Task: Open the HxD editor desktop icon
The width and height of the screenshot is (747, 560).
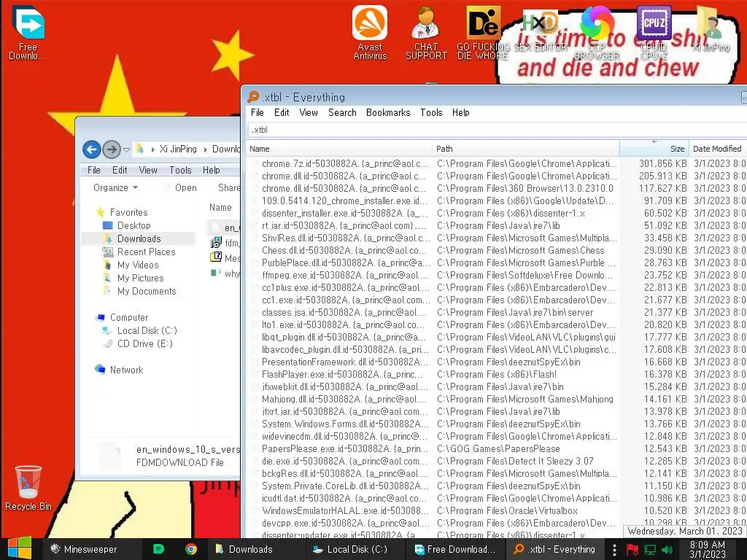Action: pyautogui.click(x=540, y=31)
